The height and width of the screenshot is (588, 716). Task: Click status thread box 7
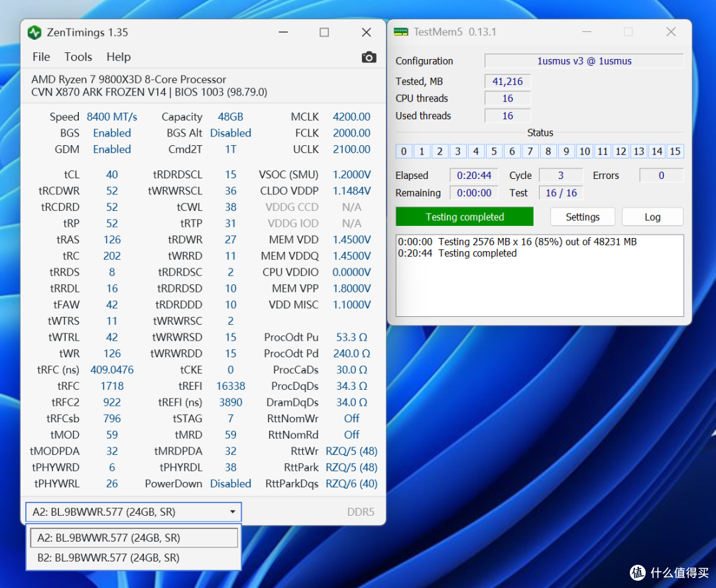coord(530,151)
